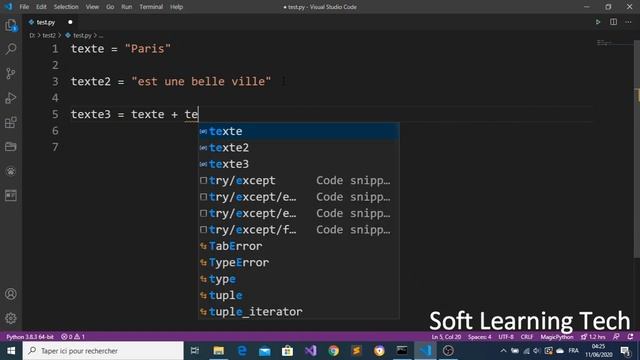Open the Edit menu
This screenshot has height=360, width=640.
click(x=41, y=7)
